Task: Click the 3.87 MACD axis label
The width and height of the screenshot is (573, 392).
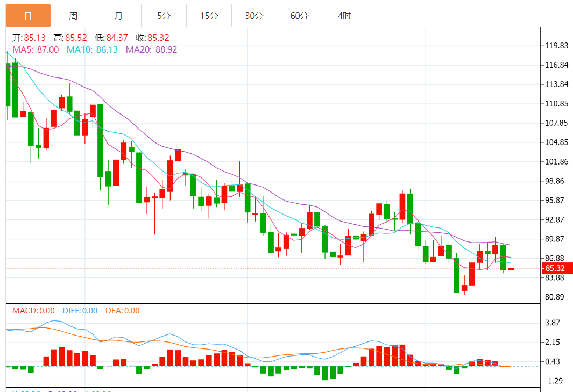Action: tap(553, 323)
